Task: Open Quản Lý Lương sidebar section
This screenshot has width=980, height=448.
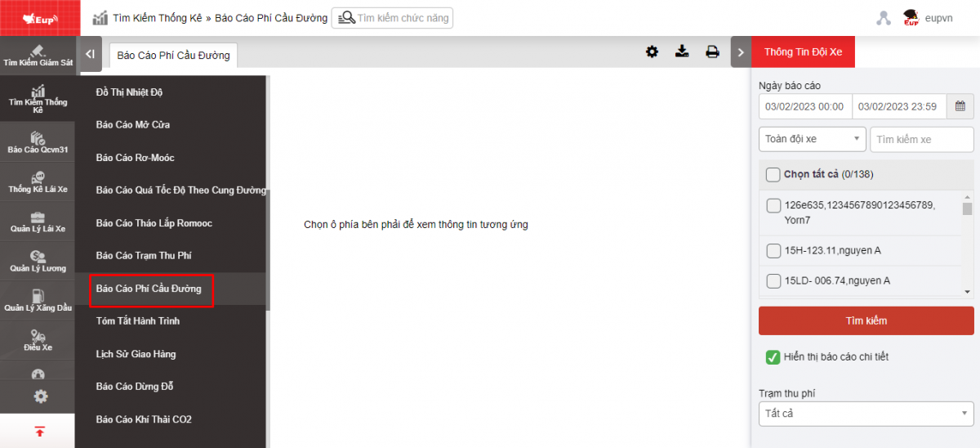Action: point(38,261)
